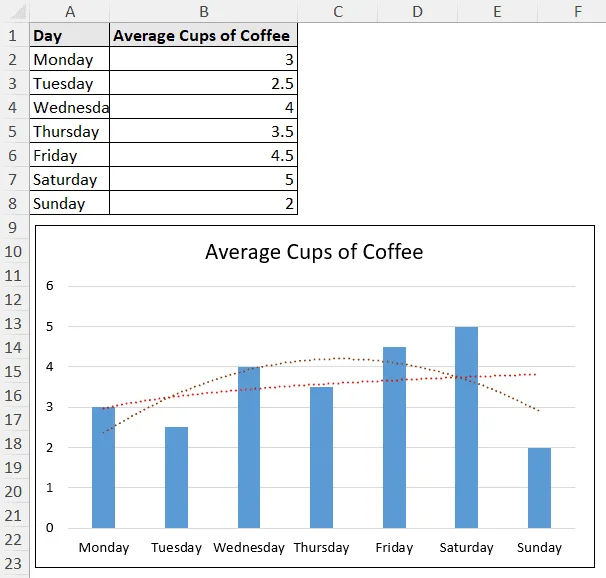The height and width of the screenshot is (578, 606).
Task: Click the 'Monday' axis label
Action: tap(104, 547)
